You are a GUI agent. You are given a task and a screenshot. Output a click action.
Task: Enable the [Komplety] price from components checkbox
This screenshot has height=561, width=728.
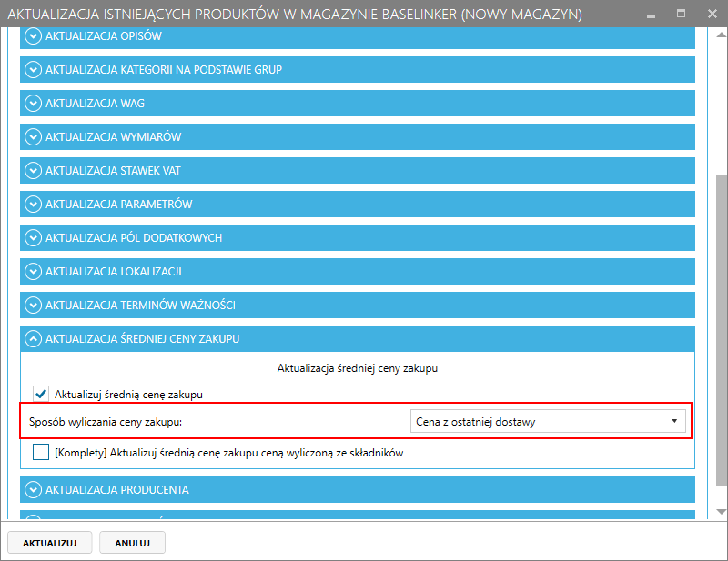41,452
